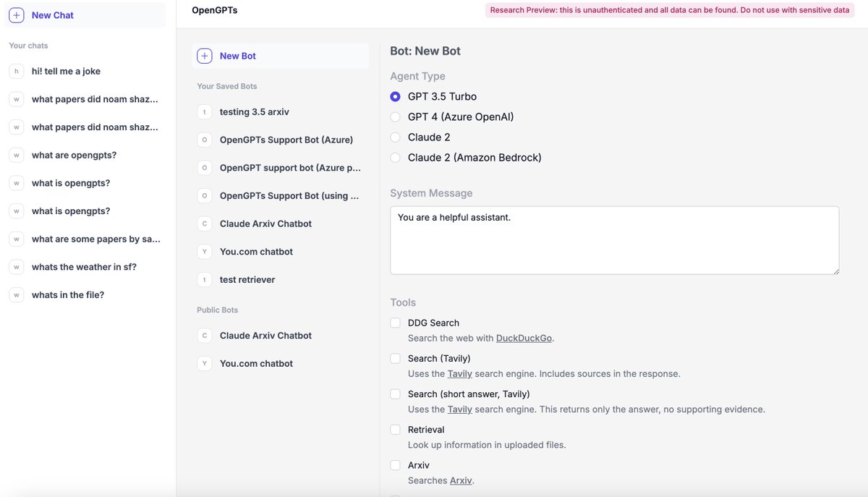The width and height of the screenshot is (868, 497).
Task: Choose Claude 2 (Amazon Bedrock) as agent type
Action: pos(395,157)
